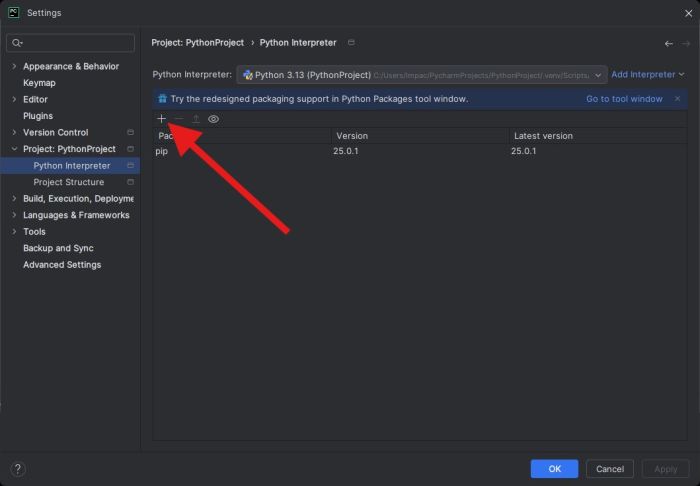Expand Appearance & Behavior section
The height and width of the screenshot is (486, 700).
pos(13,66)
